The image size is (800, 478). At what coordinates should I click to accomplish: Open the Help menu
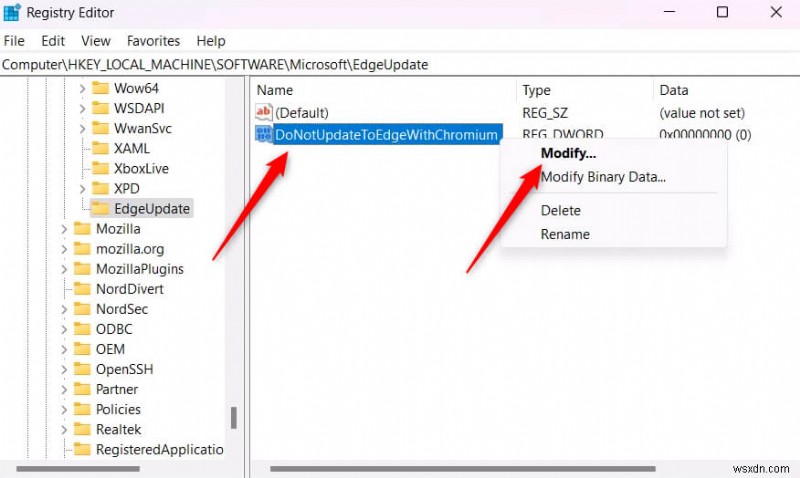211,41
